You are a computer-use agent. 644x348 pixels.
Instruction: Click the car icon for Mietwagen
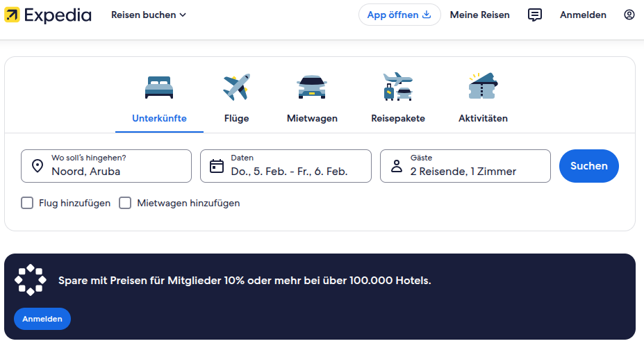point(312,87)
